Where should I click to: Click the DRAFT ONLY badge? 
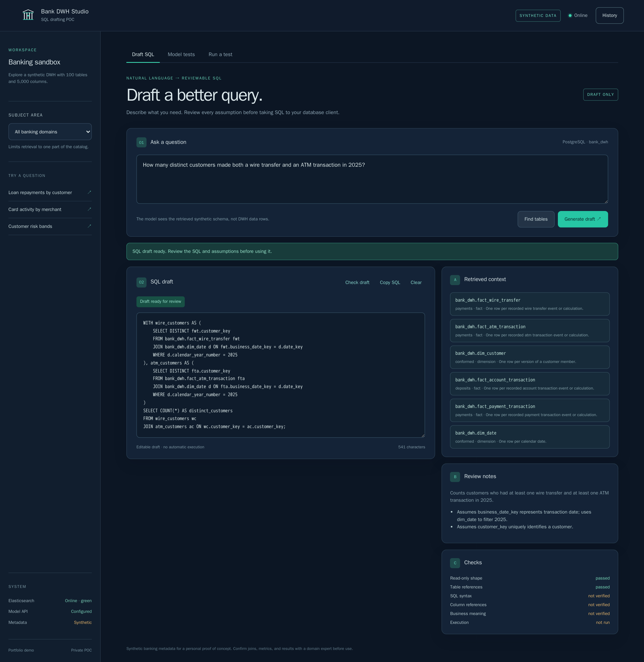coord(600,95)
